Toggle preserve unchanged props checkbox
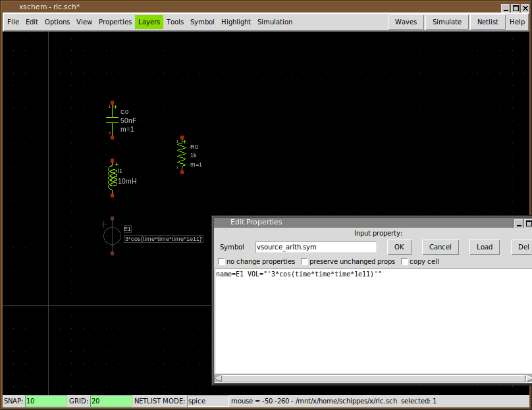The height and width of the screenshot is (410, 532). pyautogui.click(x=304, y=262)
